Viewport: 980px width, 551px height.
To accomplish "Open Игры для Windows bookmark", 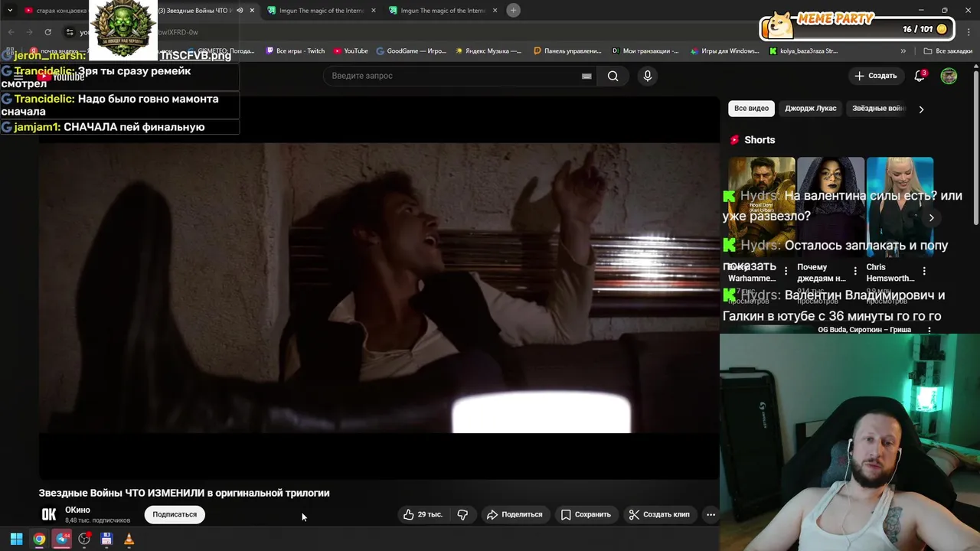I will [724, 51].
